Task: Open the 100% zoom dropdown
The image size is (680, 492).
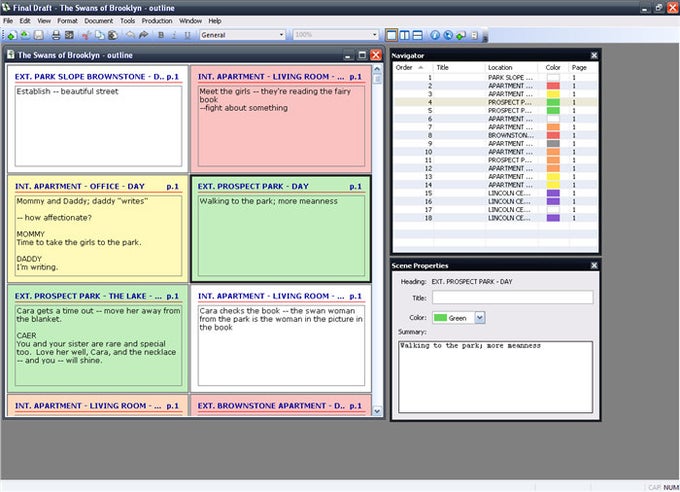Action: tap(335, 35)
